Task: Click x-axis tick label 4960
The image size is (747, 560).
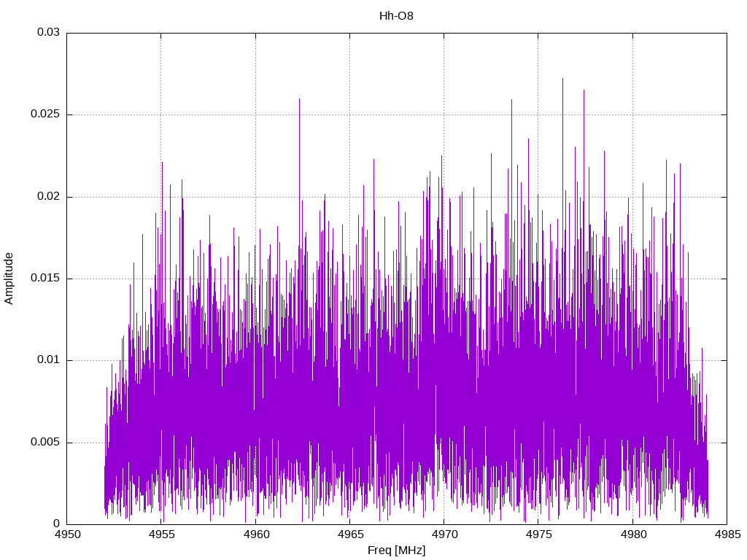Action: 256,534
